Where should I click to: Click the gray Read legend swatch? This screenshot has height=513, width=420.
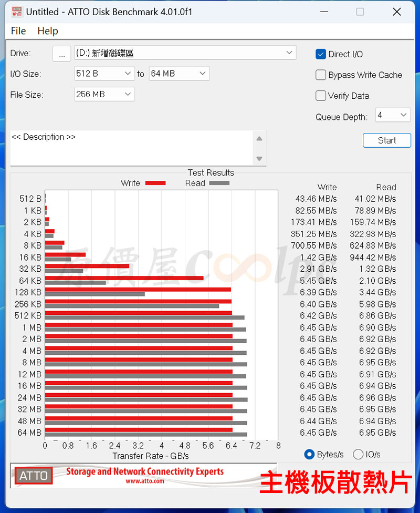(x=219, y=183)
